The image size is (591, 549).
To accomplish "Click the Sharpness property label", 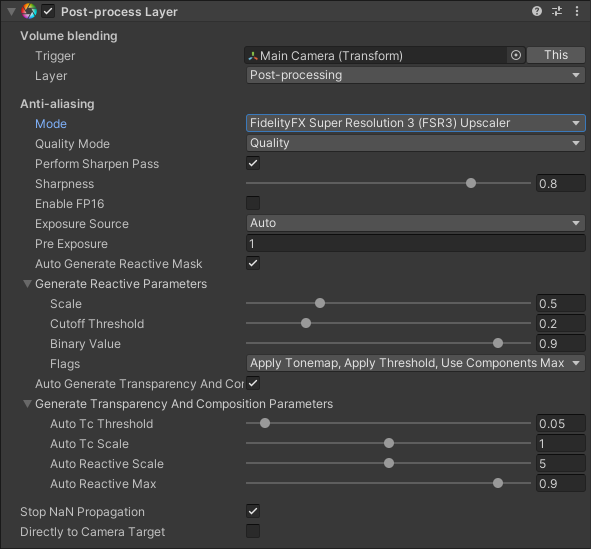I will 64,184.
